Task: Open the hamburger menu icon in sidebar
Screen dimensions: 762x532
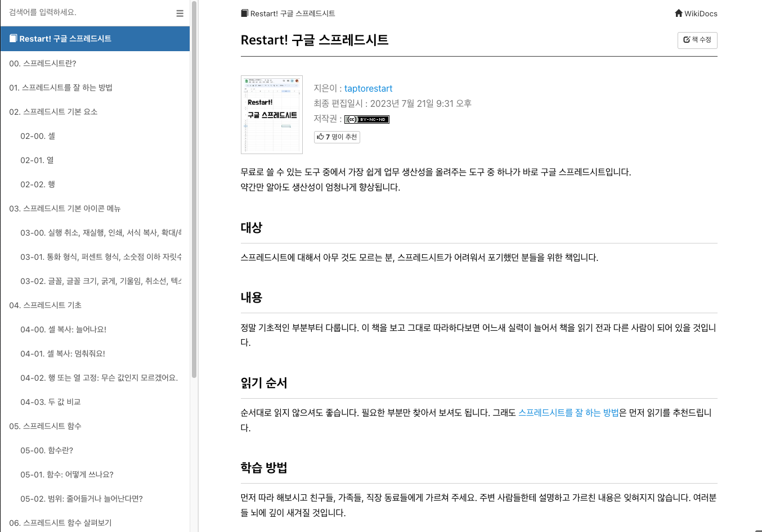Action: [x=180, y=13]
